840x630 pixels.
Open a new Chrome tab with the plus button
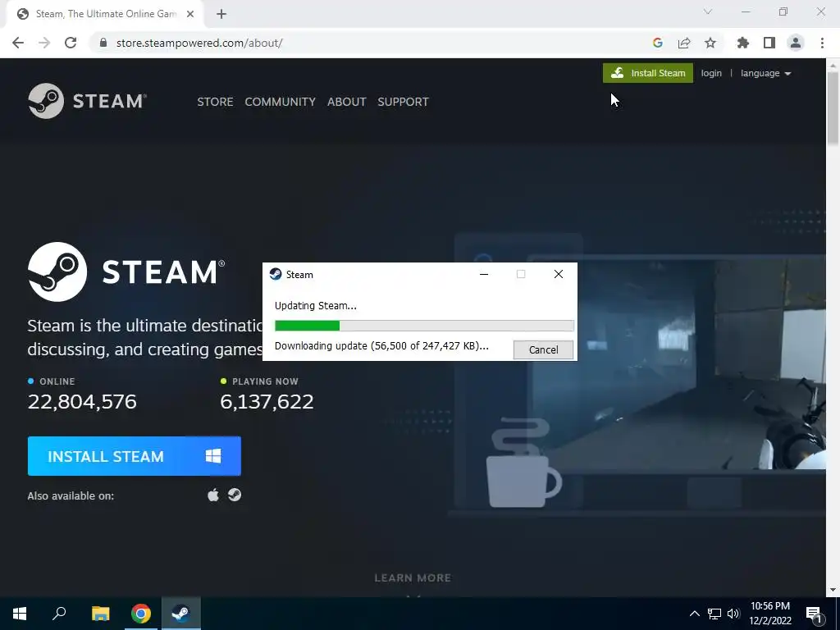[x=221, y=14]
